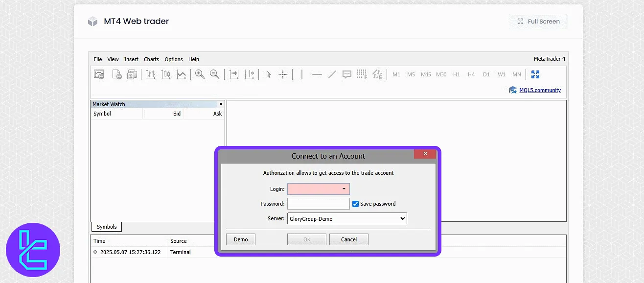Click the Full Screen button

click(x=538, y=22)
